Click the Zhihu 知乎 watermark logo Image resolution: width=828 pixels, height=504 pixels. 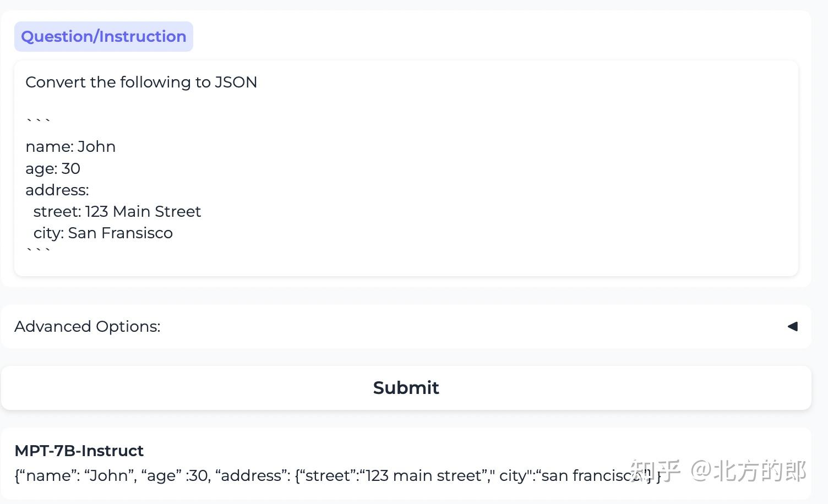coord(655,471)
